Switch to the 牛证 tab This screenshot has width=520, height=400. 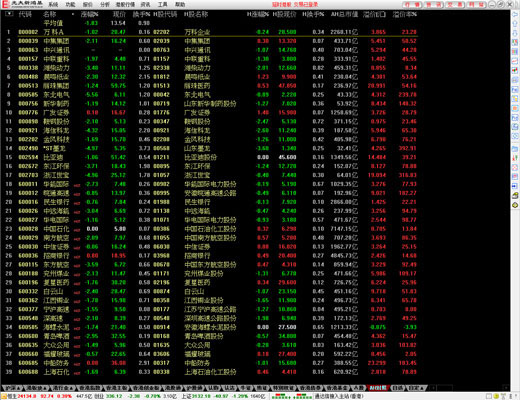(245, 388)
